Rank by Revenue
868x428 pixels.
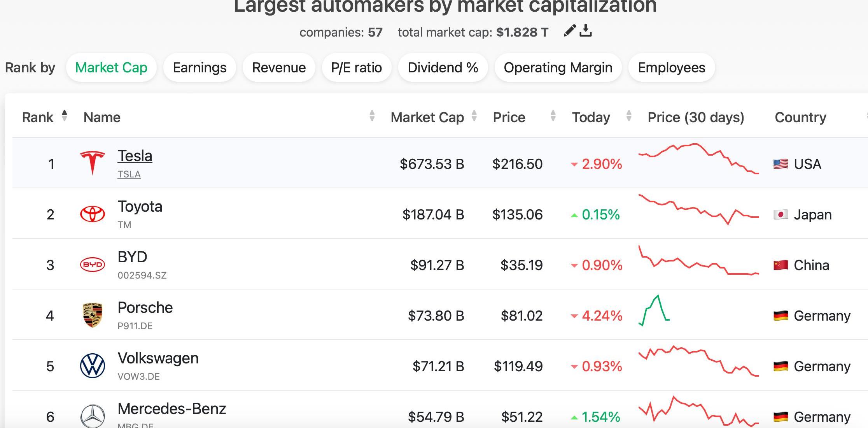279,67
